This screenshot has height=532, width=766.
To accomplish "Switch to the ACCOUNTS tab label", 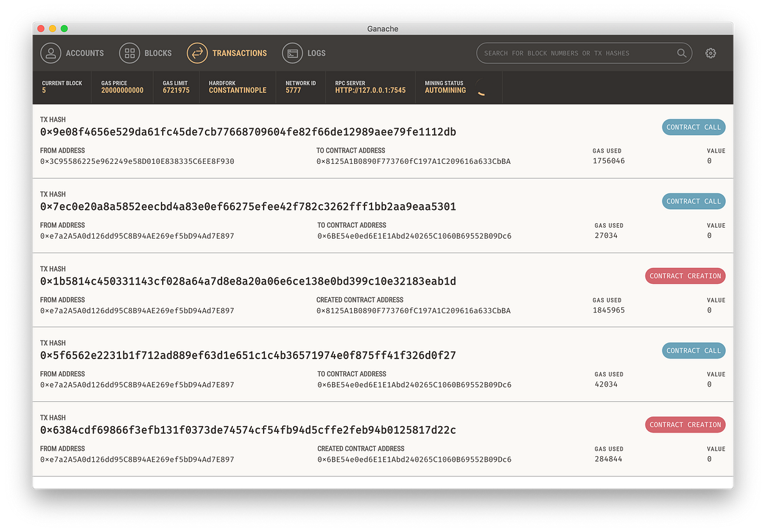I will click(85, 54).
